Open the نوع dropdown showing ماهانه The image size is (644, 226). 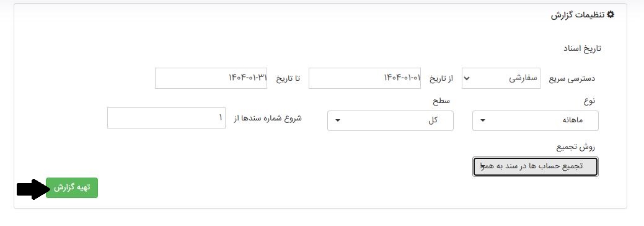tap(535, 120)
